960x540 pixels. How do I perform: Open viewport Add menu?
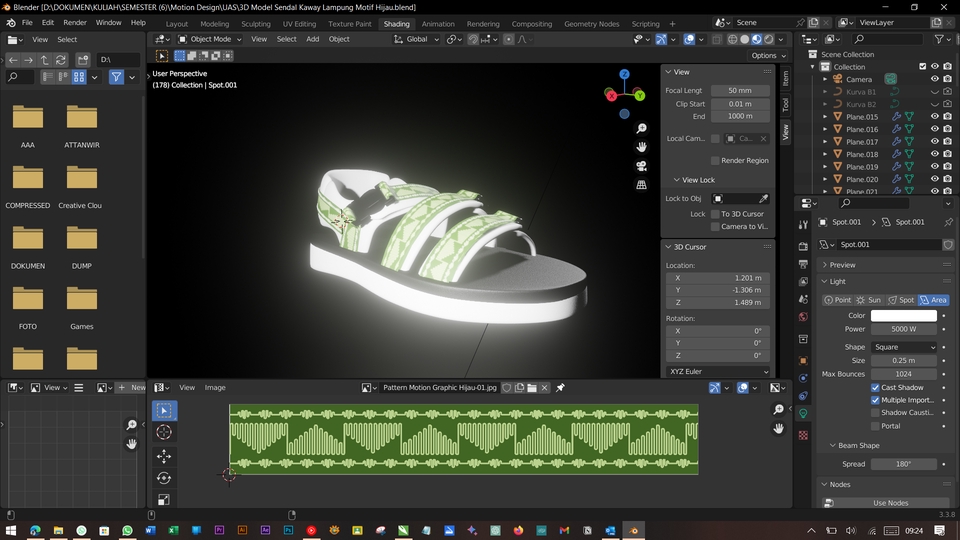click(x=312, y=39)
